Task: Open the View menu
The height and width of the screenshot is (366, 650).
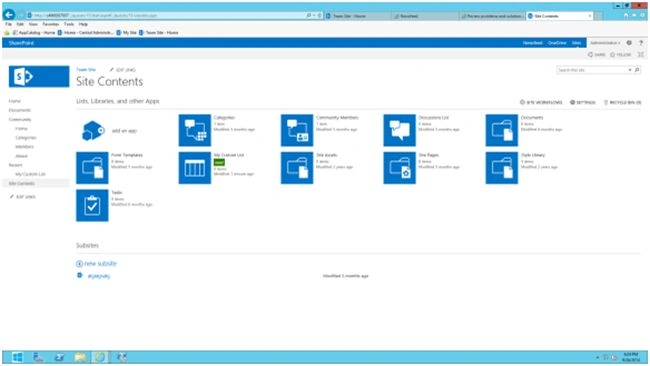Action: tap(33, 24)
